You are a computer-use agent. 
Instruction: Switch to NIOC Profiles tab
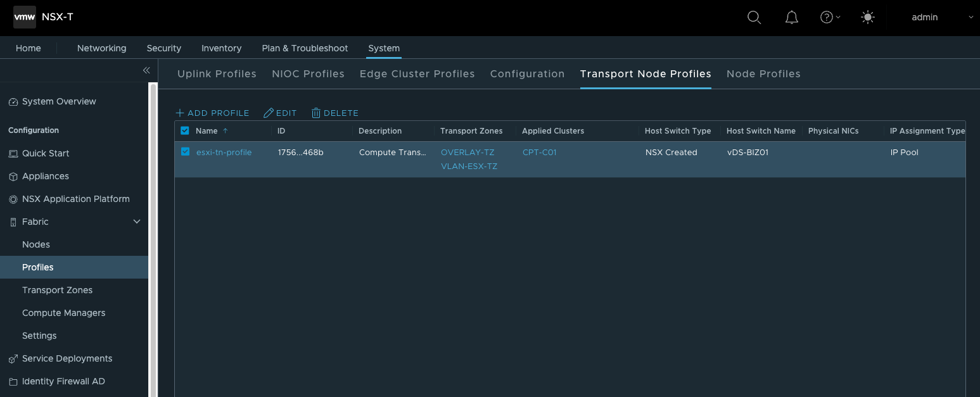coord(308,74)
